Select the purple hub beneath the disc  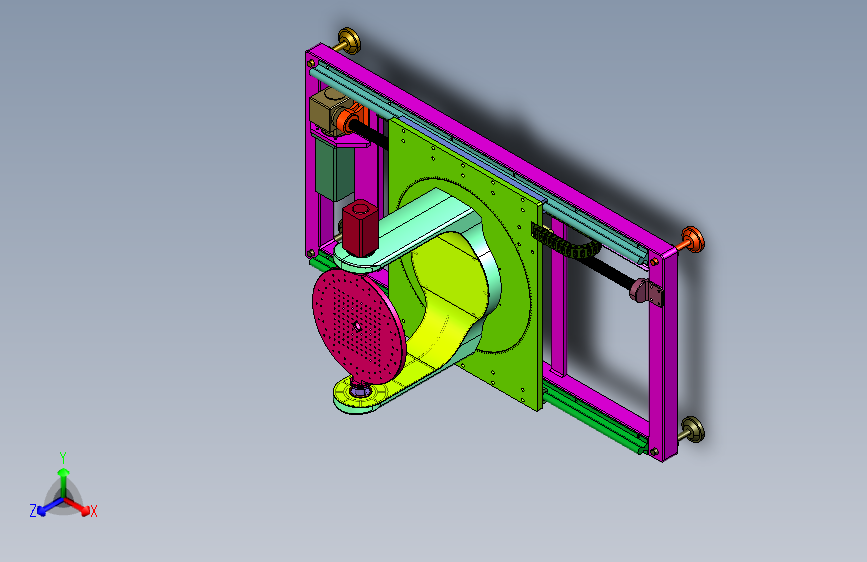tap(360, 391)
